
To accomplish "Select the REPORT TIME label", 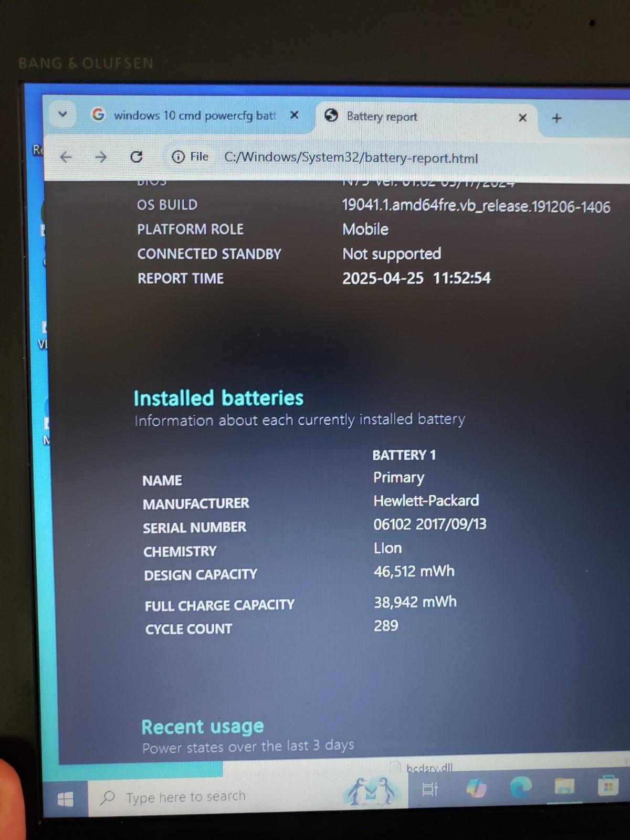I will click(x=181, y=278).
